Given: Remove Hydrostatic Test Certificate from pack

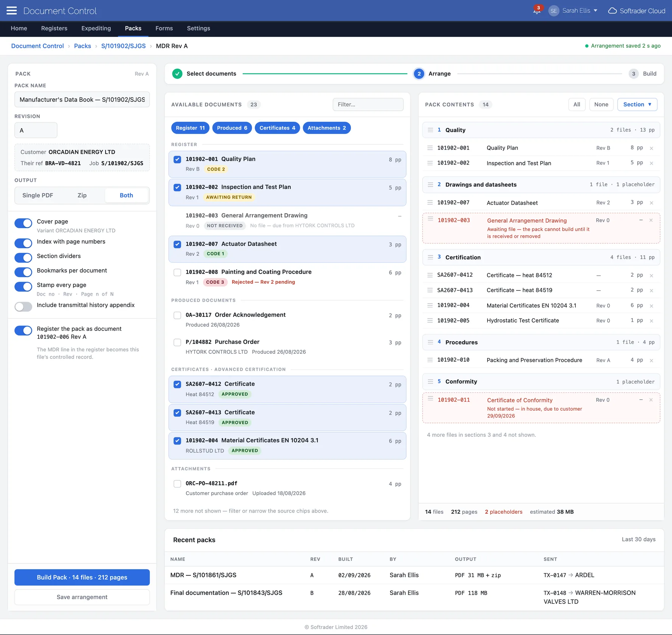Looking at the screenshot, I should click(651, 321).
